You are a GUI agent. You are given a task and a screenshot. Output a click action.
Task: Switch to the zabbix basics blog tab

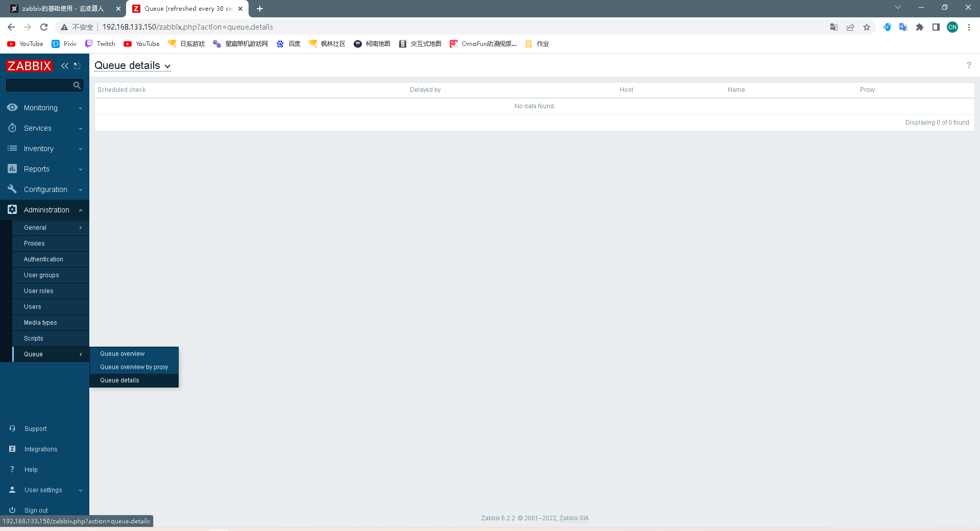[63, 9]
